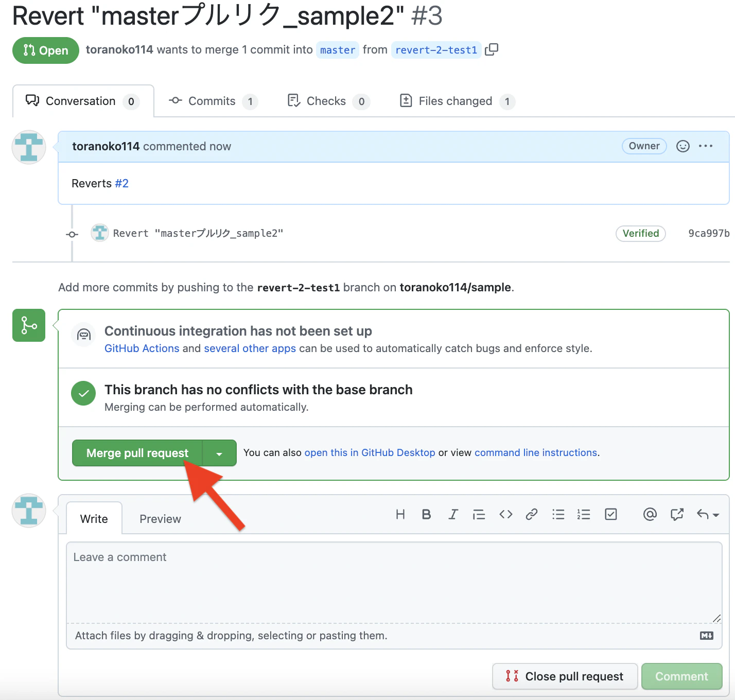The image size is (735, 700).
Task: Click the Verified badge on the commit
Action: (x=641, y=233)
